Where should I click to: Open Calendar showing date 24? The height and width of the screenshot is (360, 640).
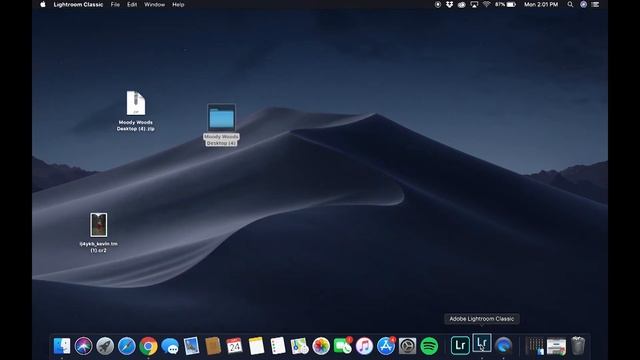(235, 346)
